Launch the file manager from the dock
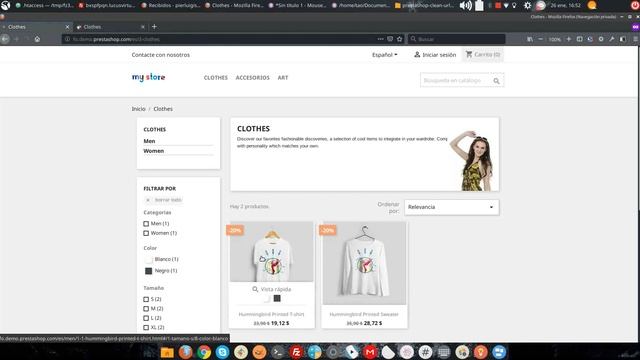 point(167,352)
